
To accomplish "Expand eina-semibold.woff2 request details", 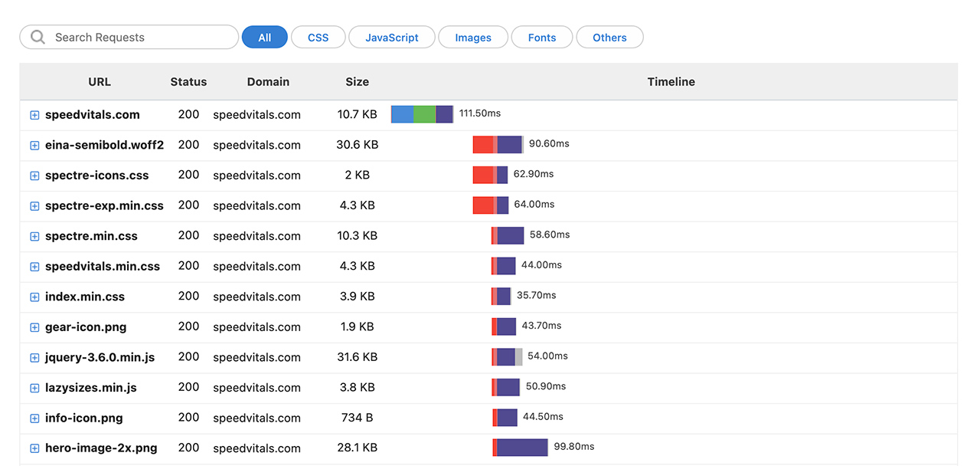I will 34,146.
